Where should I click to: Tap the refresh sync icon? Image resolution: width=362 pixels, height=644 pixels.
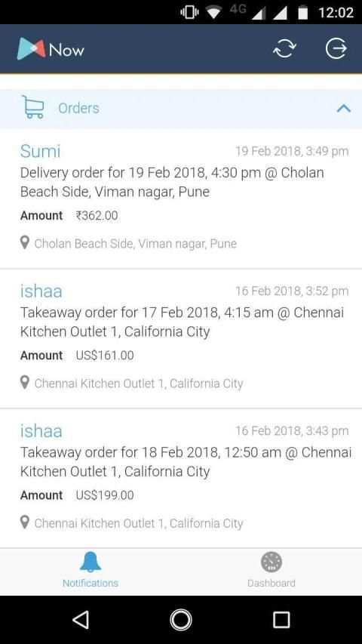(284, 49)
